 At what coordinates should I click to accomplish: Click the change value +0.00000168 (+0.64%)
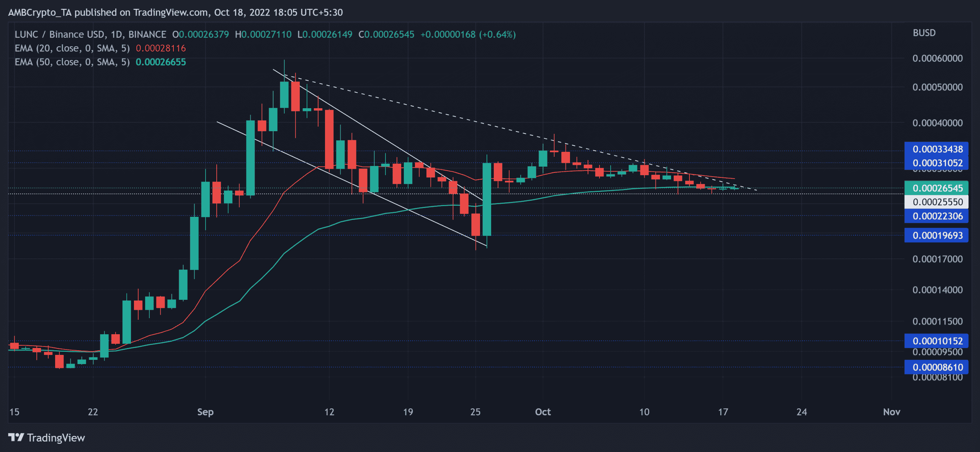(468, 34)
